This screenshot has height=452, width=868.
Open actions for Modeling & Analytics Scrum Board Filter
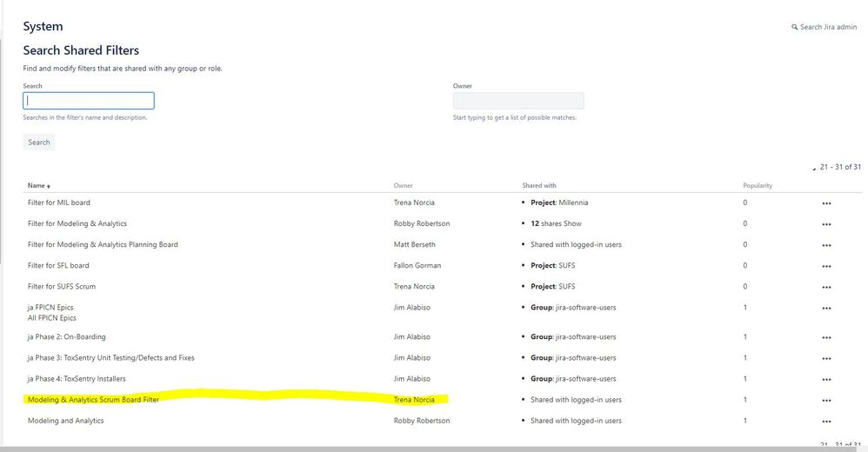coord(826,401)
